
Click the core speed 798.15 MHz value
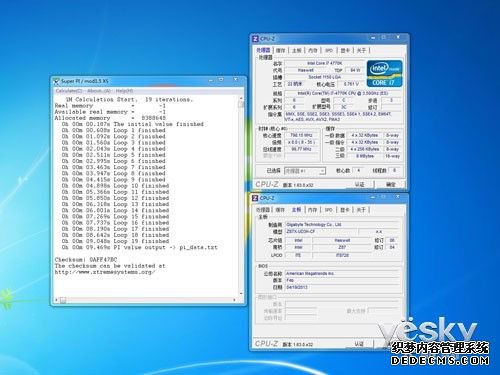click(301, 135)
